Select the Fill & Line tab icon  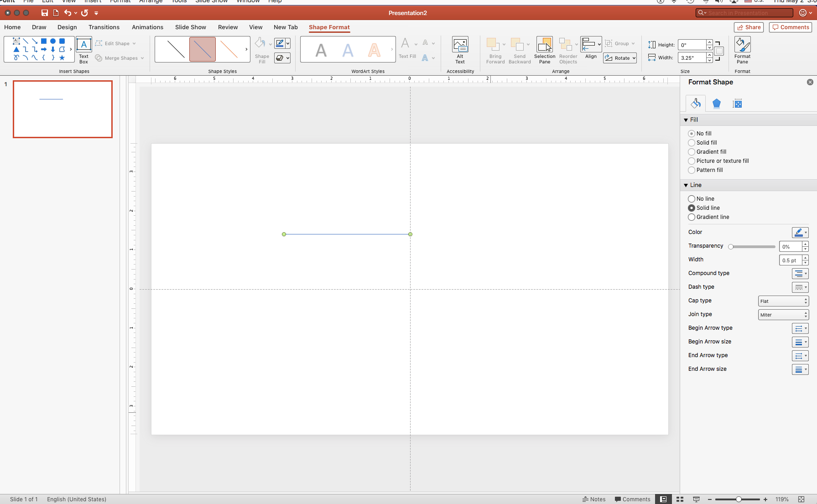[696, 104]
